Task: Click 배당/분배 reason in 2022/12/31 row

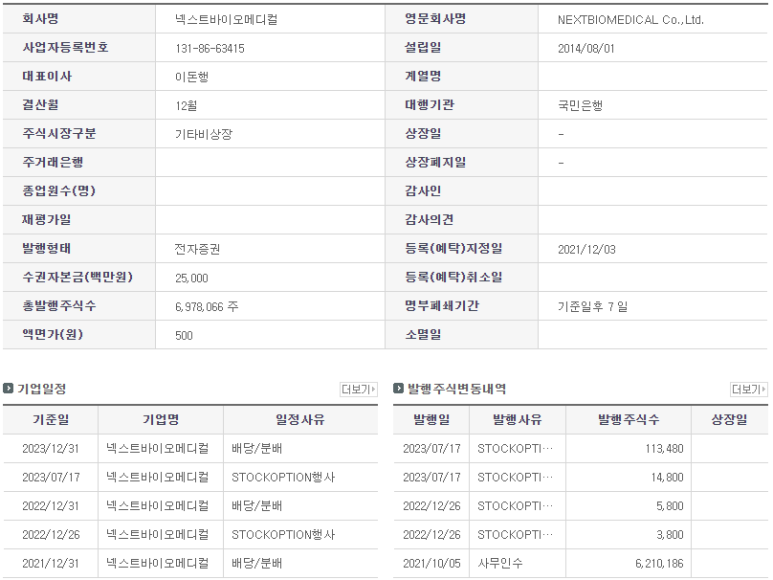Action: point(256,506)
